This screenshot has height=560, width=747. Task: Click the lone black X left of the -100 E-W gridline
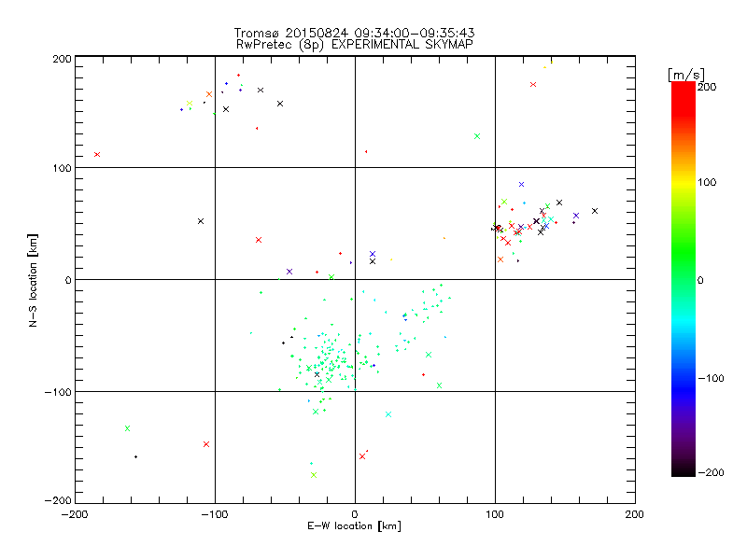pos(201,221)
